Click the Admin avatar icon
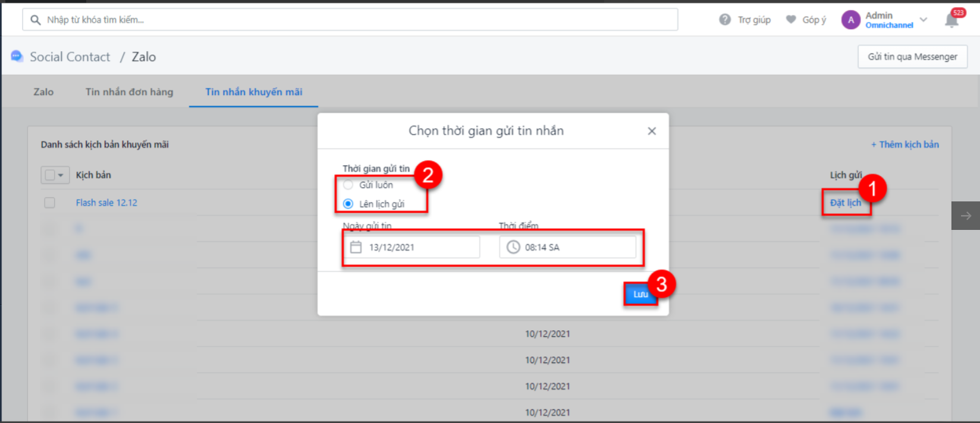Image resolution: width=980 pixels, height=423 pixels. [851, 20]
